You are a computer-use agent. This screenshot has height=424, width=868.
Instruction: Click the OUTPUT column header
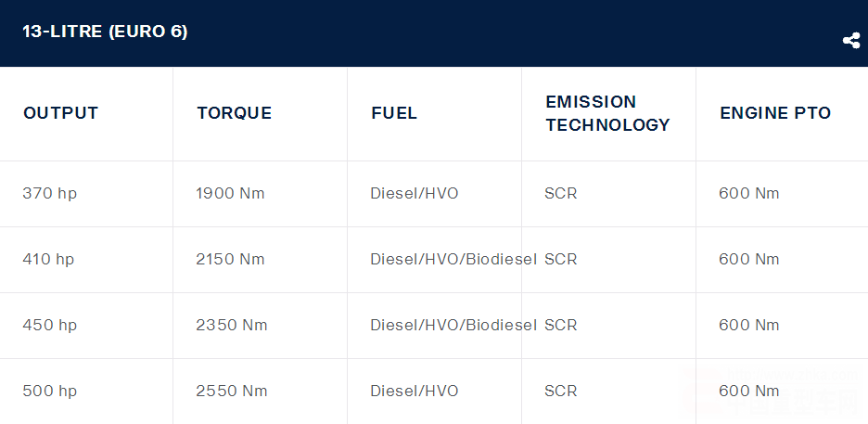click(60, 113)
